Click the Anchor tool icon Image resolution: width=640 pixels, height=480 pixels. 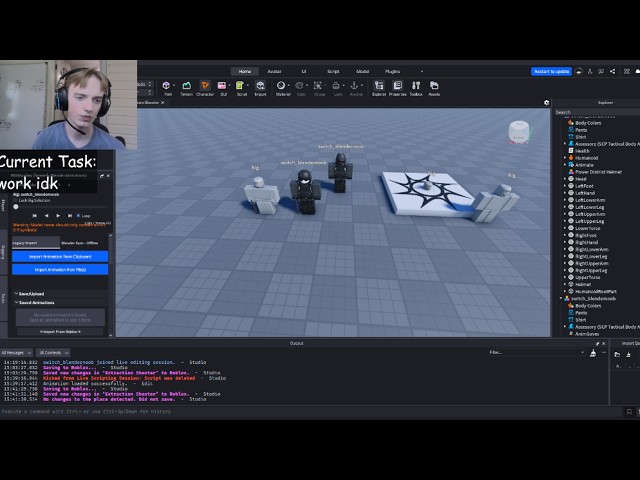click(x=354, y=85)
